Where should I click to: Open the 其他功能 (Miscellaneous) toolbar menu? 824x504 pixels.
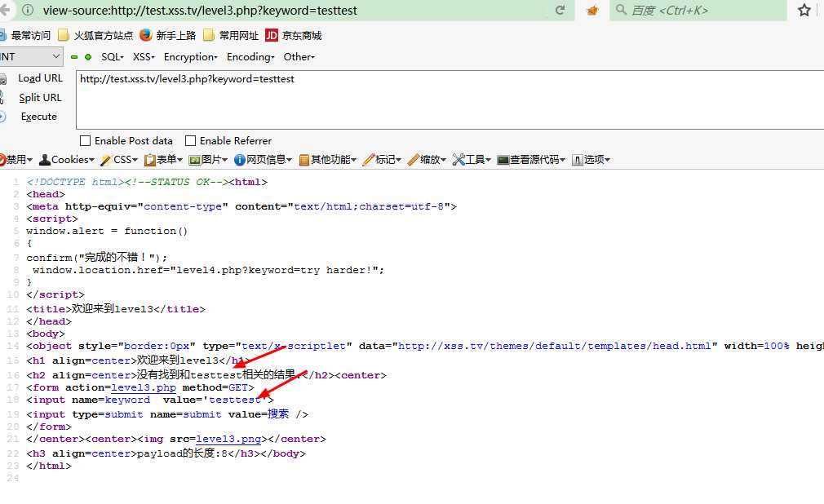pos(327,159)
